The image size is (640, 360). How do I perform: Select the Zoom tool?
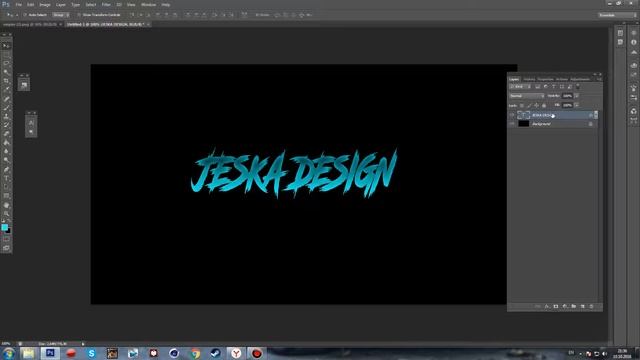tap(6, 213)
